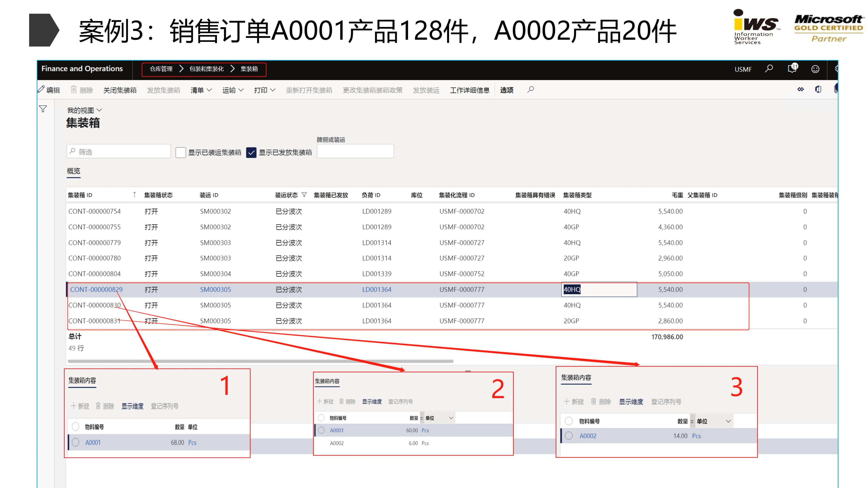Toggle select-all radio in panel 3 header

569,421
